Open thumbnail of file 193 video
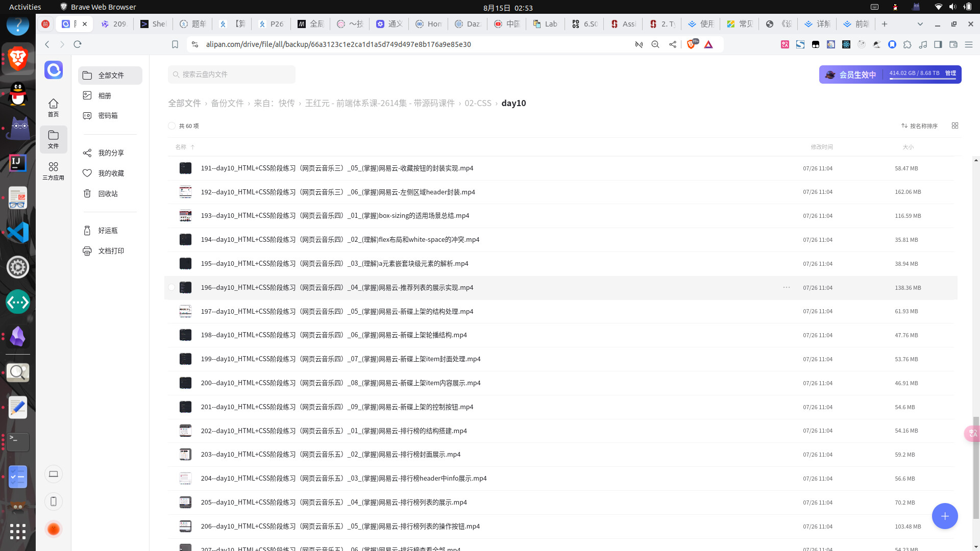This screenshot has height=551, width=980. (x=185, y=216)
